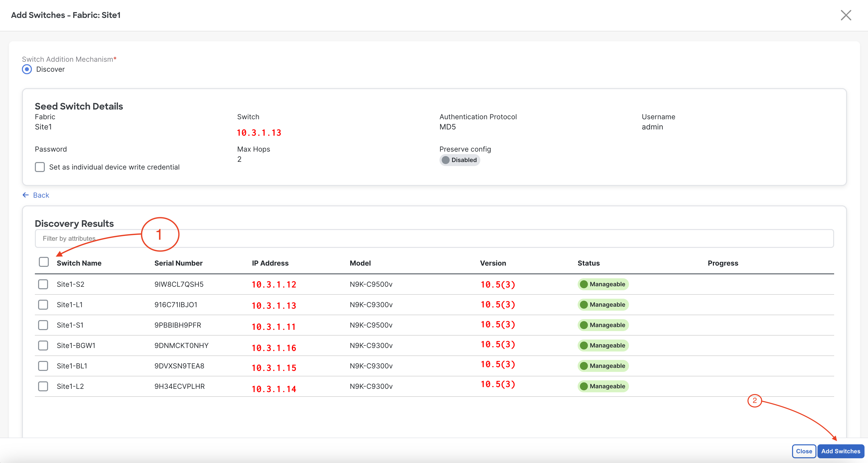This screenshot has height=463, width=868.
Task: Select the Discover radio button
Action: pyautogui.click(x=27, y=69)
